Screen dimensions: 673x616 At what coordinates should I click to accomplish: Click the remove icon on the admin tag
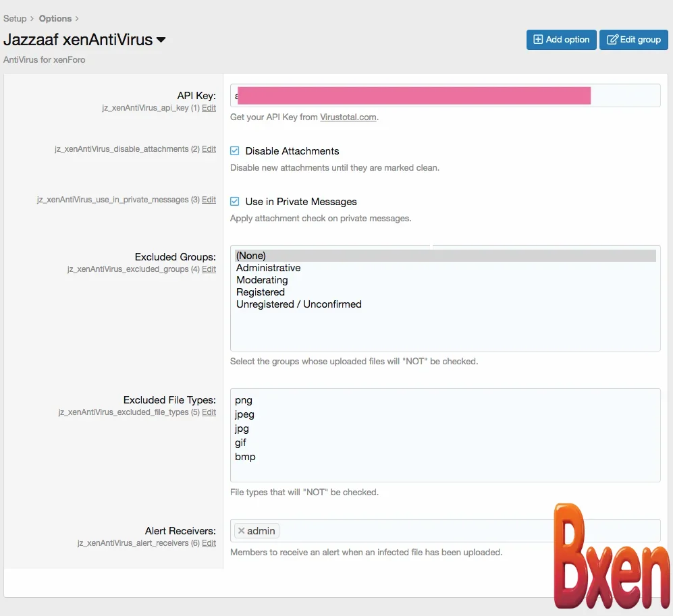click(240, 530)
